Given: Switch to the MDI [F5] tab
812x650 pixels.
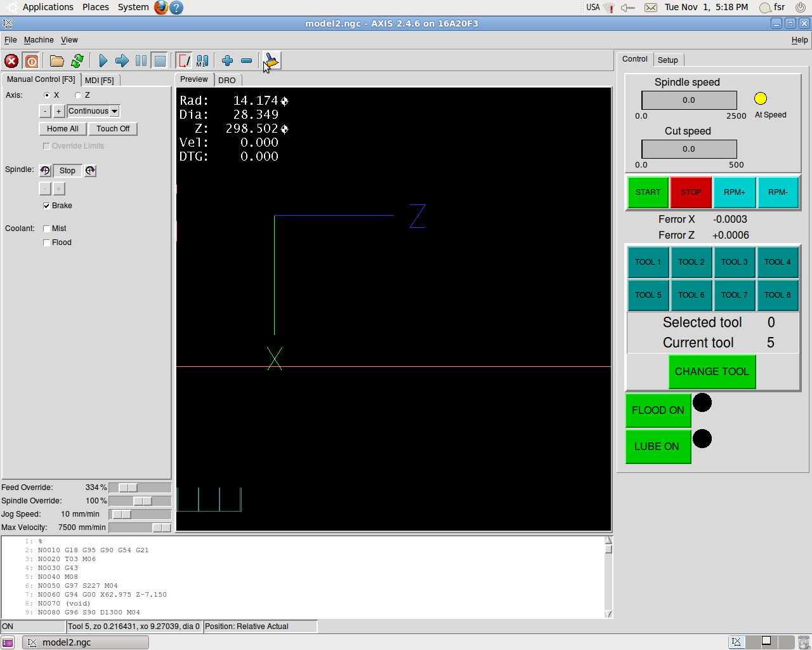Looking at the screenshot, I should click(x=99, y=81).
